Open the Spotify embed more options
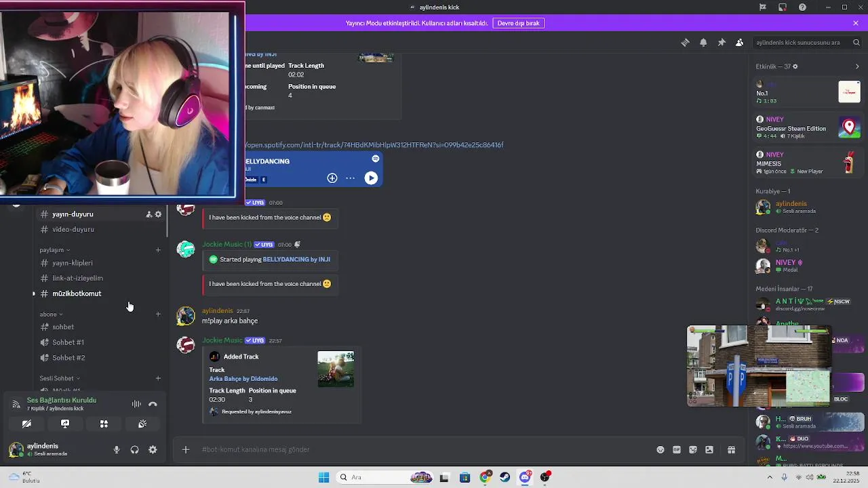The image size is (868, 488). click(x=350, y=178)
